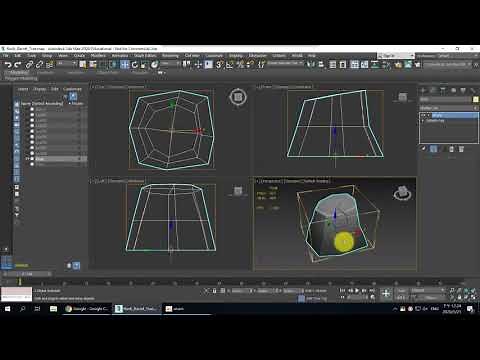The height and width of the screenshot is (360, 480).
Task: Toggle Percent Snap in toolbar
Action: tap(240, 65)
